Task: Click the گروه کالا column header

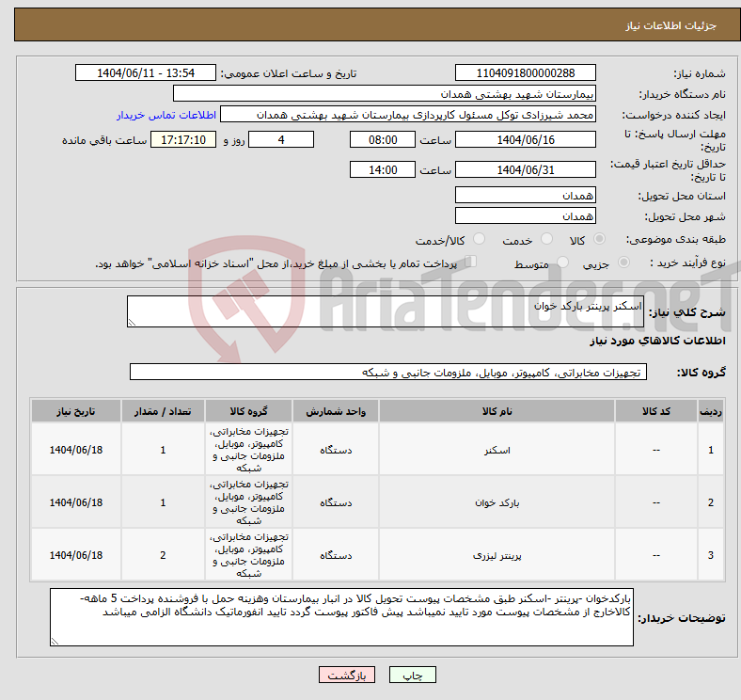Action: pyautogui.click(x=248, y=411)
